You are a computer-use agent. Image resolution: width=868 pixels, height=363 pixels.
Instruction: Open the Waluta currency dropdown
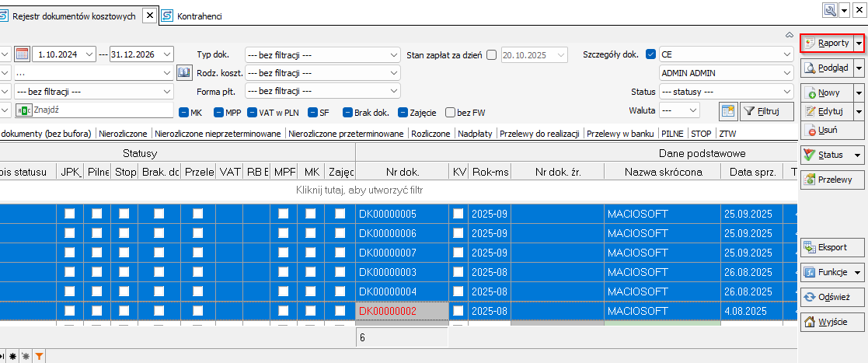pyautogui.click(x=694, y=110)
